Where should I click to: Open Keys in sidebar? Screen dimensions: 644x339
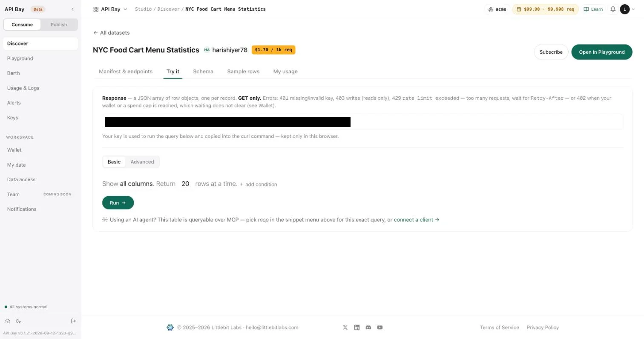tap(40, 118)
